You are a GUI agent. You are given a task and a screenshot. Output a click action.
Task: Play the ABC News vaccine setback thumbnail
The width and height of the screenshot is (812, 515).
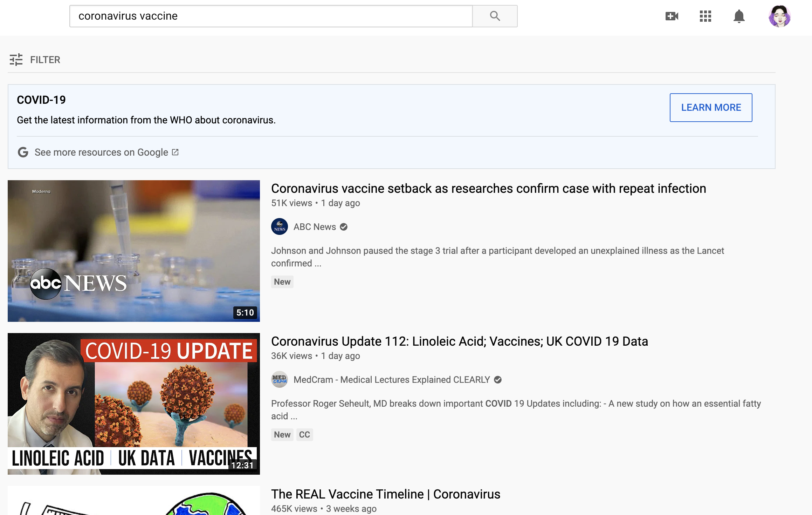click(x=134, y=251)
